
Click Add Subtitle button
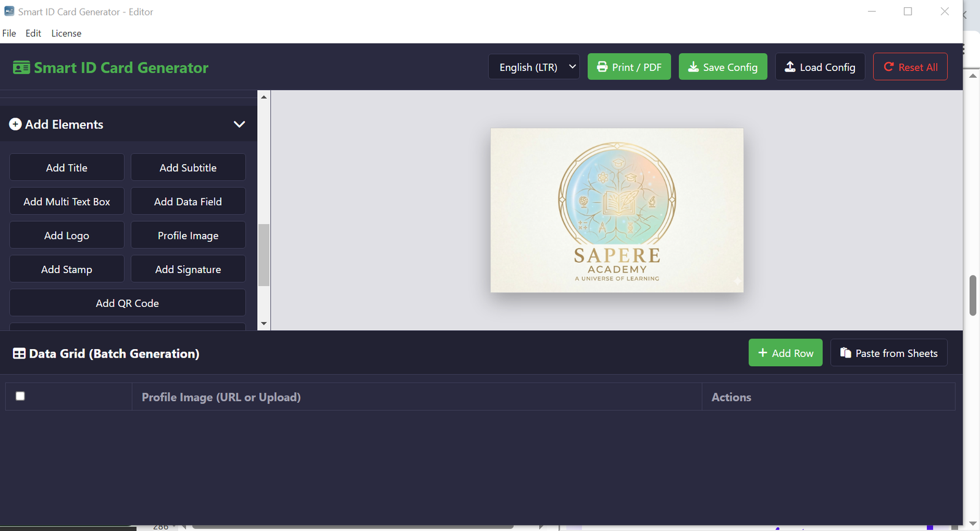pos(188,167)
